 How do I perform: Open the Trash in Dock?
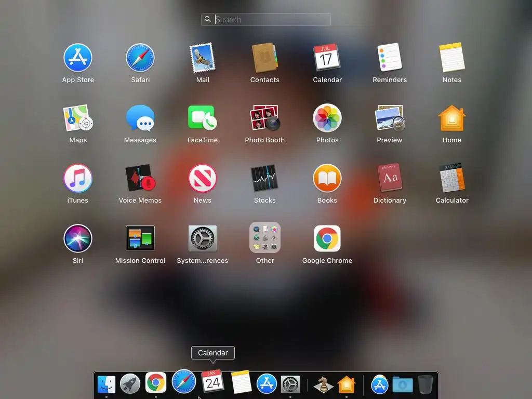click(425, 384)
